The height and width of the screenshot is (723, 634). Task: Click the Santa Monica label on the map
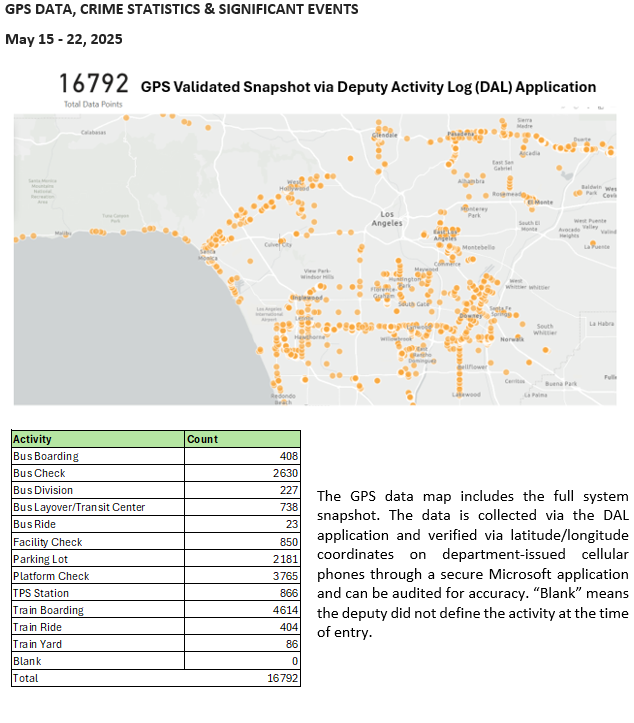(208, 254)
